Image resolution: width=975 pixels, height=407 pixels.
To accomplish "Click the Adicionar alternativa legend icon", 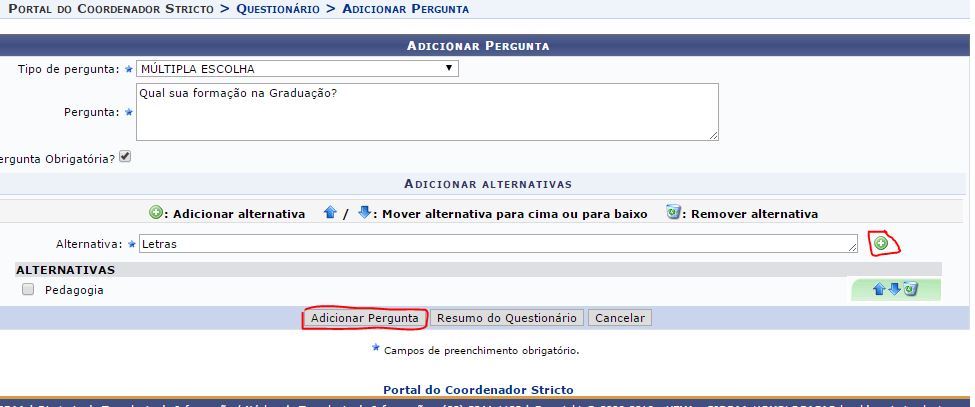I will coord(156,213).
